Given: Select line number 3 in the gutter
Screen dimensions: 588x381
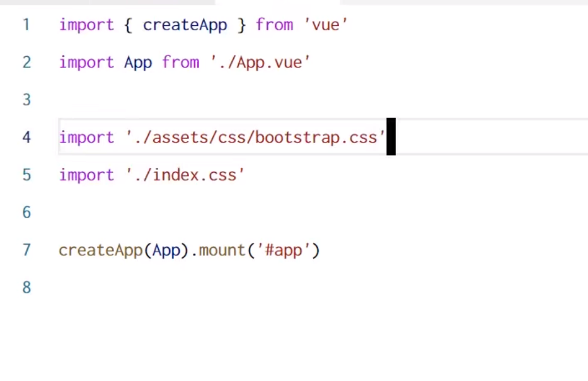Looking at the screenshot, I should pos(26,100).
